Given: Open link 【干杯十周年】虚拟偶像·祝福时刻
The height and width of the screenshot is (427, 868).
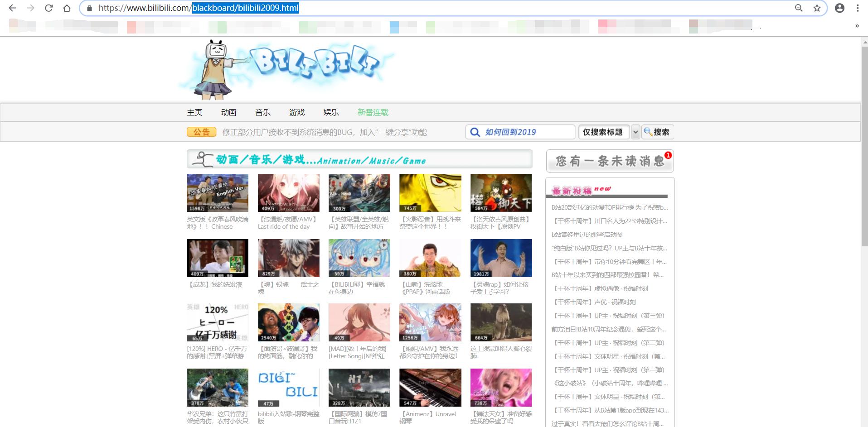Looking at the screenshot, I should coord(601,288).
